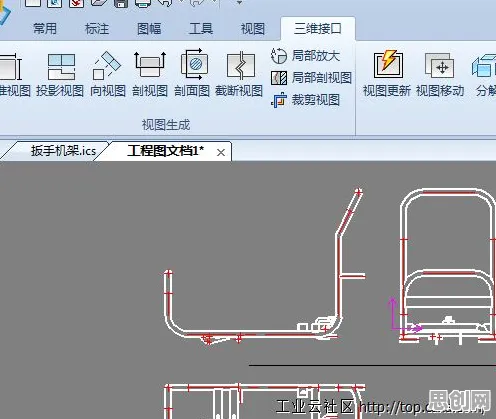This screenshot has height=419, width=496.
Task: Open the 视图 ribbon tab
Action: (253, 29)
